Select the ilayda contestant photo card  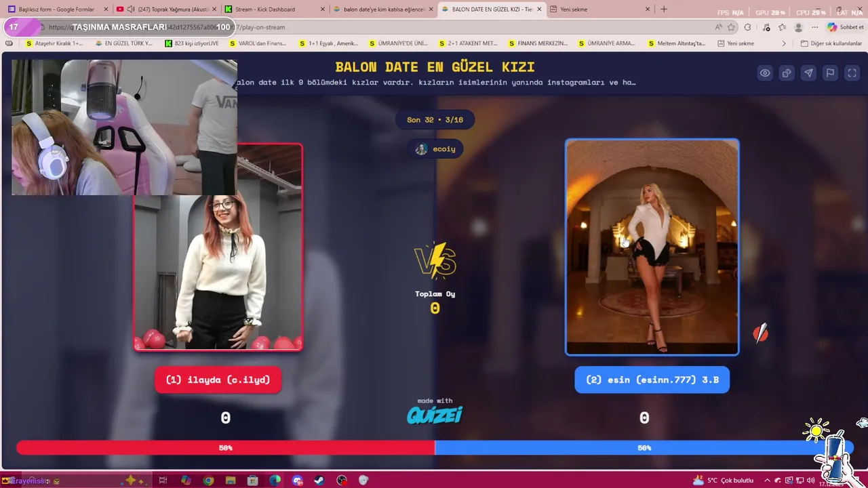(218, 247)
